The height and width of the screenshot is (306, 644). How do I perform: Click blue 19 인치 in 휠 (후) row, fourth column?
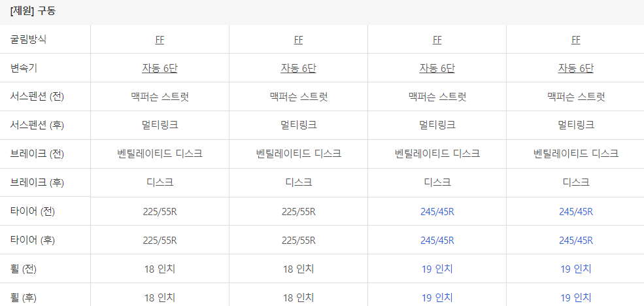576,297
